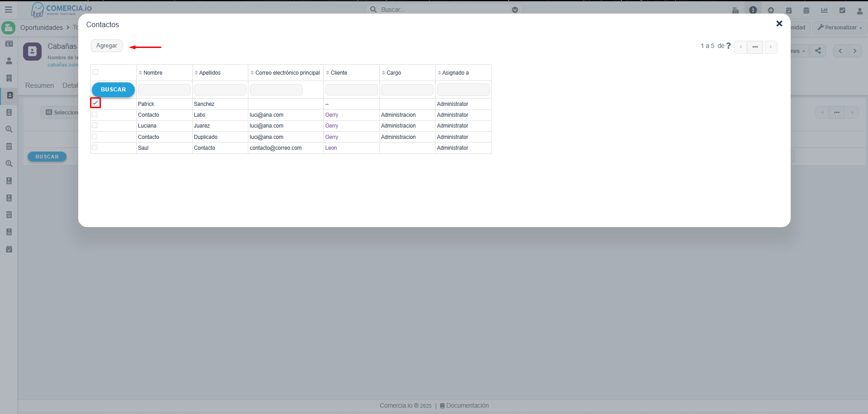Open the Personalizar dropdown
Viewport: 868px width, 414px height.
pyautogui.click(x=840, y=28)
